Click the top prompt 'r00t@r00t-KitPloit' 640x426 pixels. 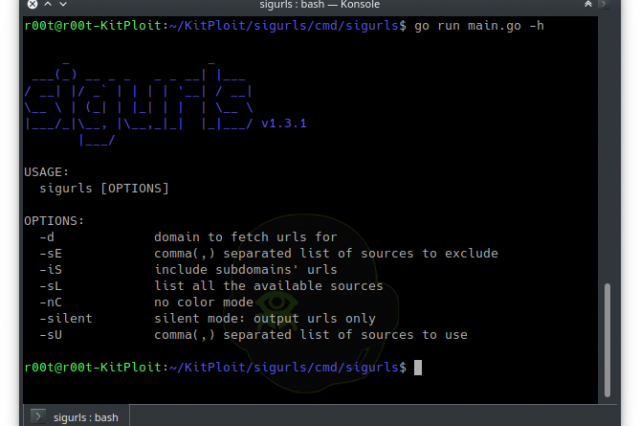(93, 26)
